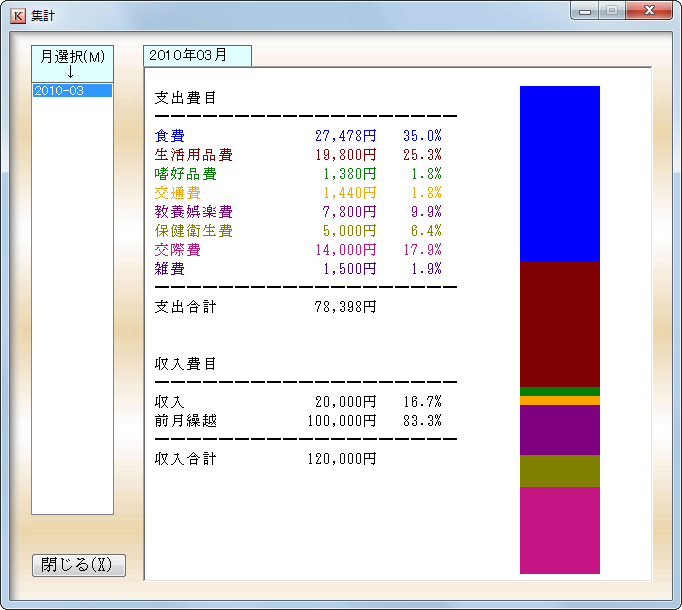Click the dark red bar segment

(560, 324)
